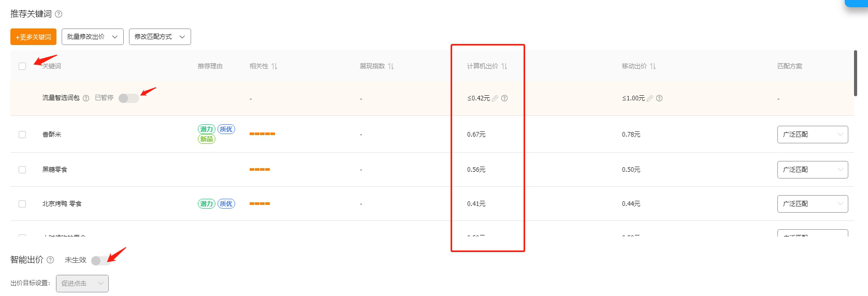Select the 香酥米 keyword checkbox
Viewport: 868px width, 296px height.
22,135
